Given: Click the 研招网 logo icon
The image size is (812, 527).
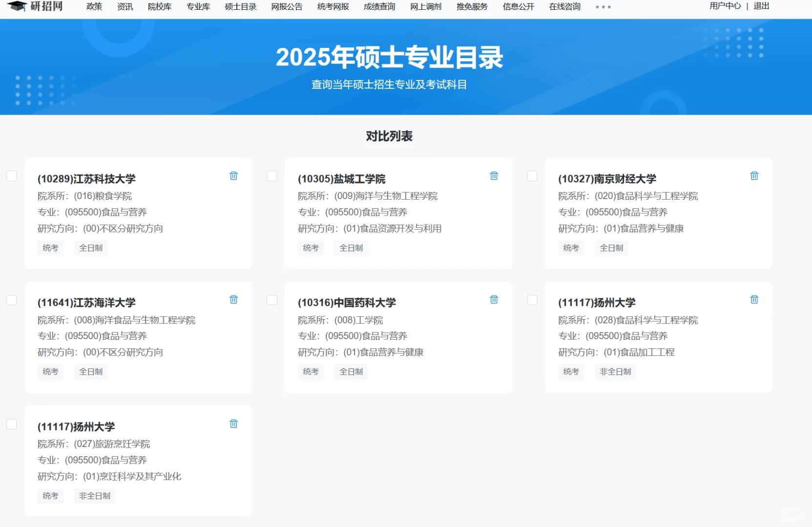Looking at the screenshot, I should [x=18, y=6].
